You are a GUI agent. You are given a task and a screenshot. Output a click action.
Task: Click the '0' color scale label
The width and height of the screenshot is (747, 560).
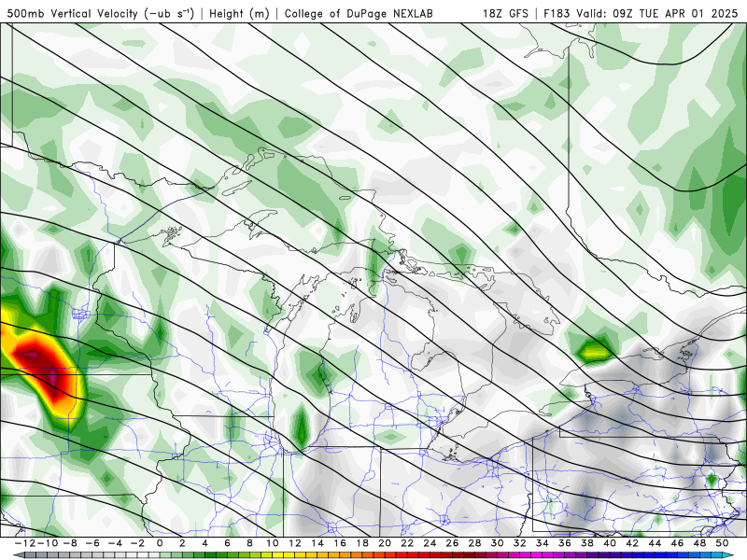tap(160, 543)
